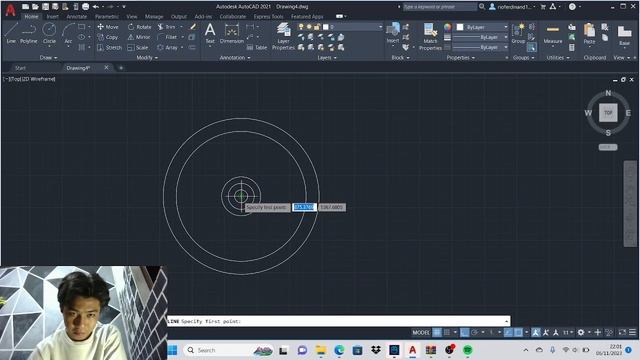Open Layer Properties manager
Viewport: 640px width, 360px height.
point(283,36)
